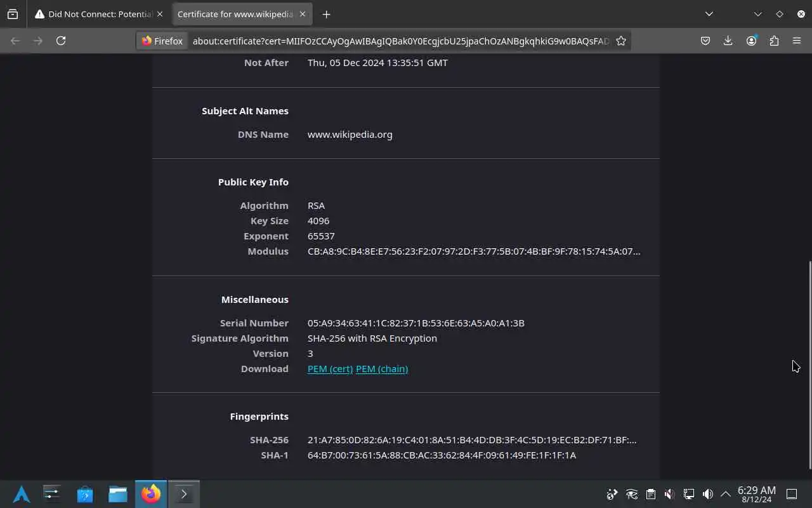Click the truncated Modulus value

(474, 251)
